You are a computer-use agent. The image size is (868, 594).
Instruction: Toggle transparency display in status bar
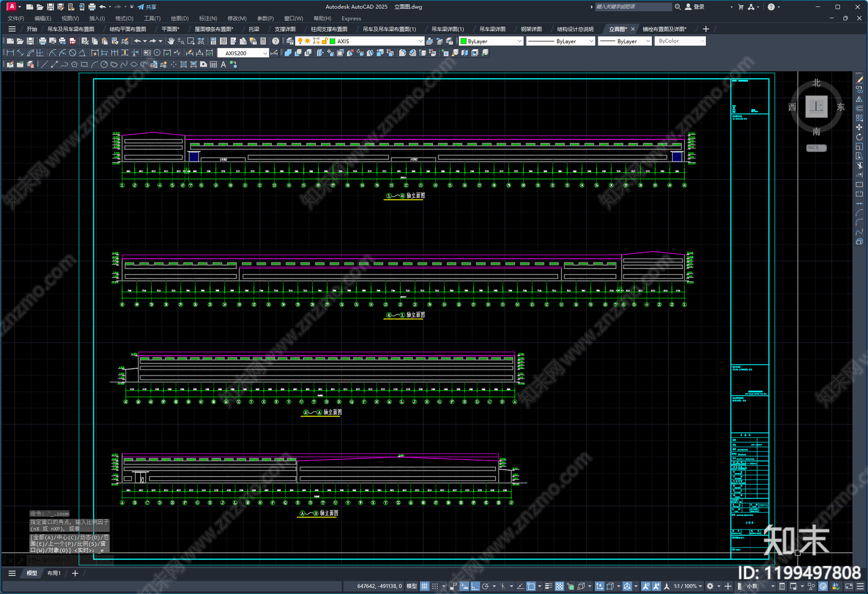[x=559, y=586]
